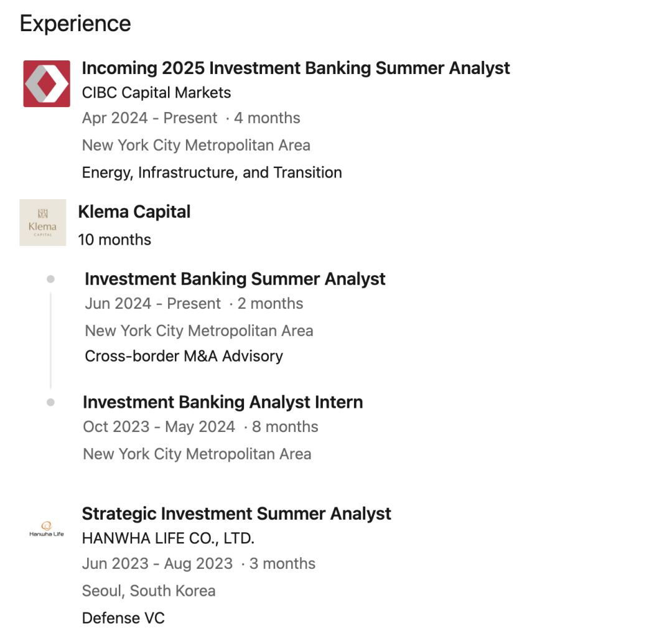Open the Klema Capital logo thumbnail

click(x=43, y=222)
